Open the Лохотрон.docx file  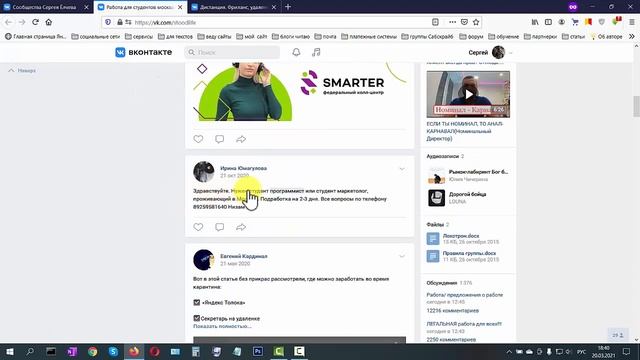(461, 236)
